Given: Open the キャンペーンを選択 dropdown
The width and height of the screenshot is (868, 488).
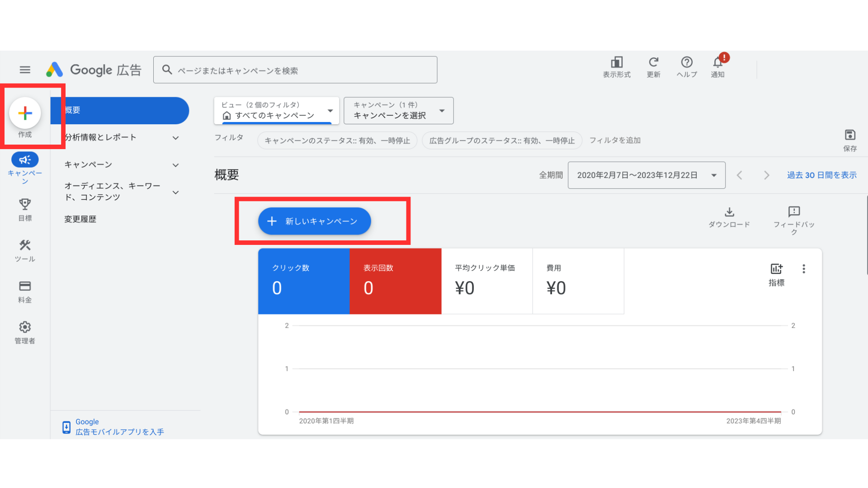Looking at the screenshot, I should (x=398, y=110).
